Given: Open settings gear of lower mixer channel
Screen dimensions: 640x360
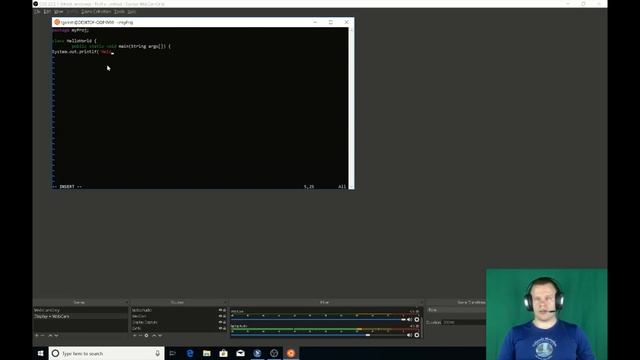Looking at the screenshot, I should (x=417, y=335).
